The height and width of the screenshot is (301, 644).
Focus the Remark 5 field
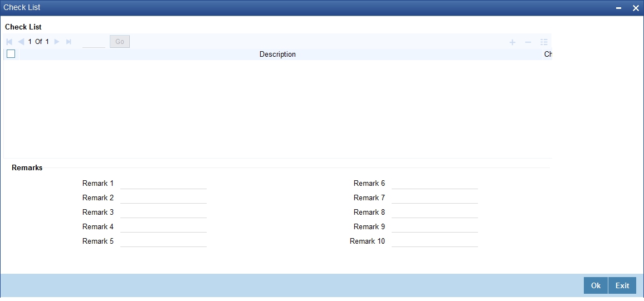click(x=163, y=241)
